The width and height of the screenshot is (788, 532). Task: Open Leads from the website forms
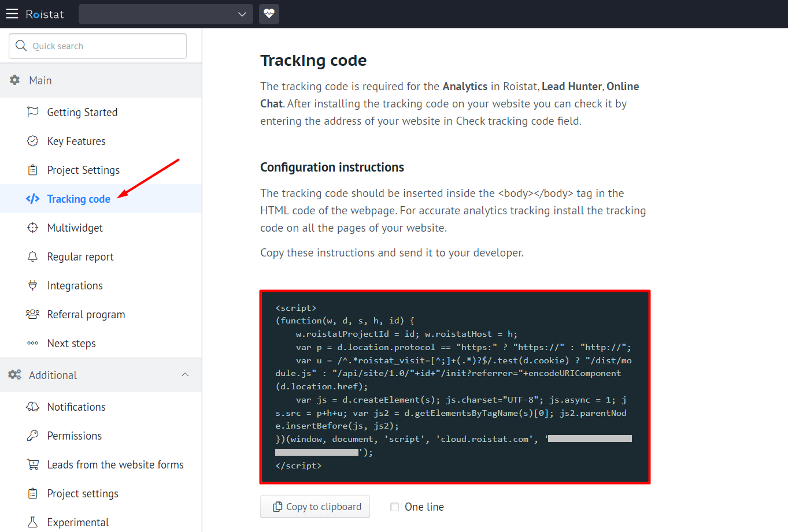pyautogui.click(x=116, y=464)
